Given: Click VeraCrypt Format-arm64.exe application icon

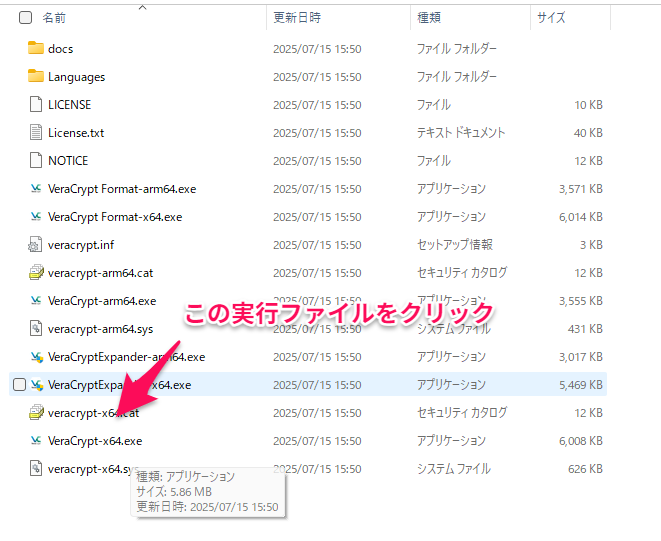Looking at the screenshot, I should coord(36,188).
